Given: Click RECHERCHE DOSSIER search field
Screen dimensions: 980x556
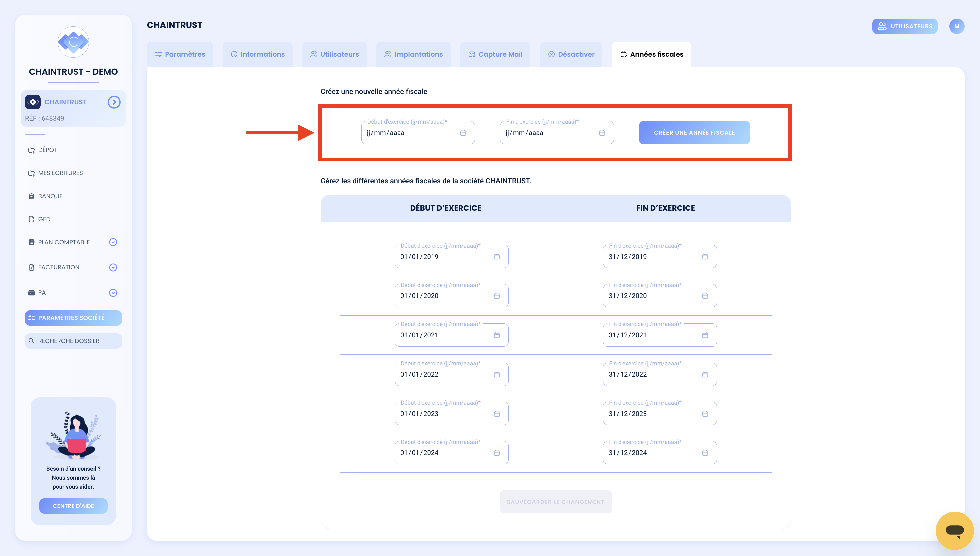Looking at the screenshot, I should (73, 341).
